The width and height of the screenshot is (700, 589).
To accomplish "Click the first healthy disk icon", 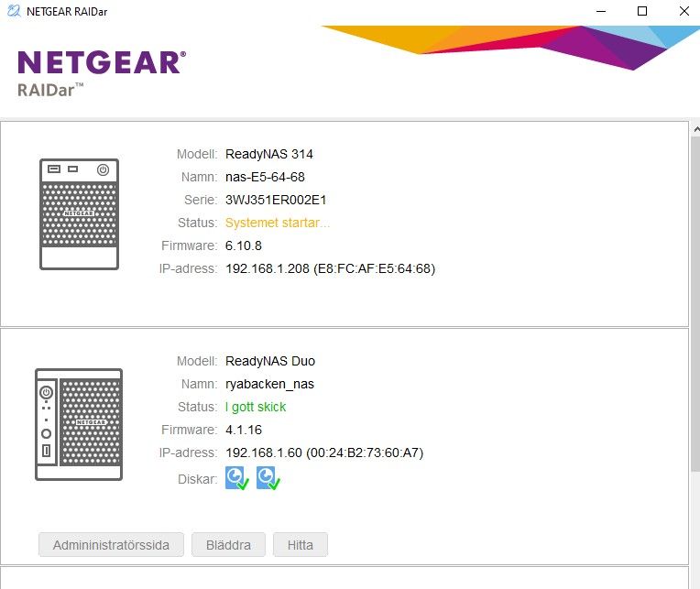I will 236,478.
